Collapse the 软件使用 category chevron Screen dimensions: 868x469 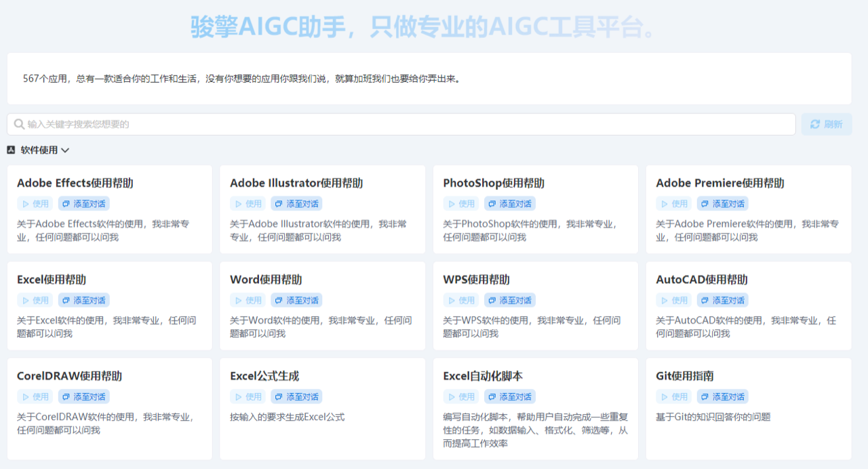[65, 150]
